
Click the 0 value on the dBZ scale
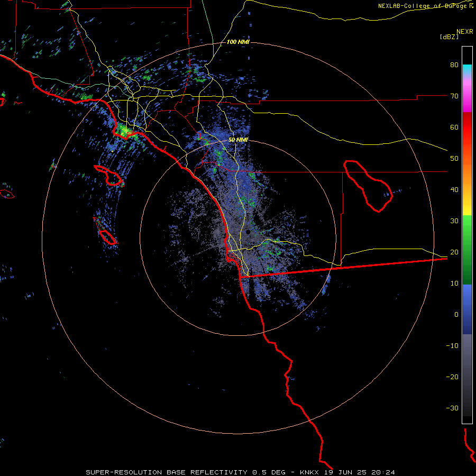pyautogui.click(x=456, y=315)
